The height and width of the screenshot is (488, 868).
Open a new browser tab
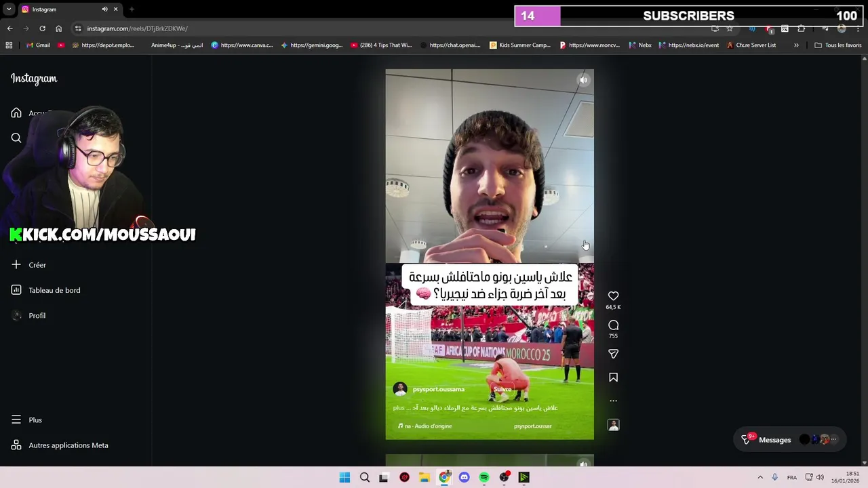(132, 9)
